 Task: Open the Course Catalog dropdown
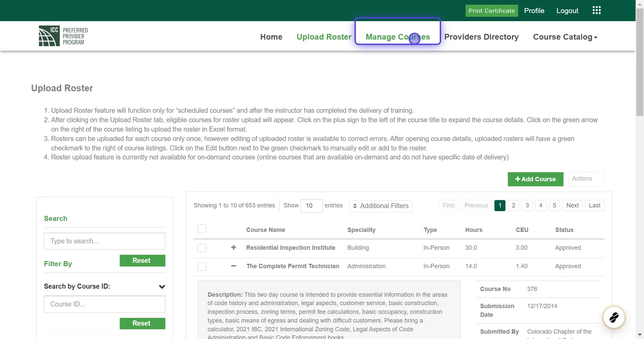pos(565,37)
